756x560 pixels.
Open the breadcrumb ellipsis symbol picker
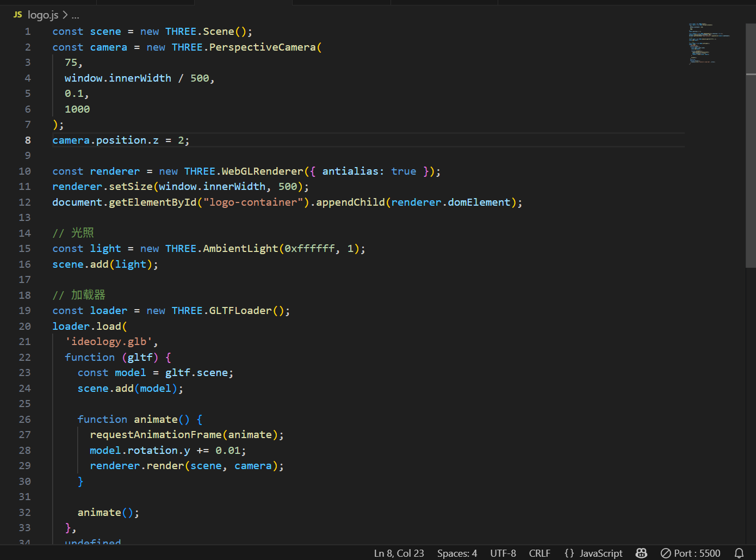point(75,15)
